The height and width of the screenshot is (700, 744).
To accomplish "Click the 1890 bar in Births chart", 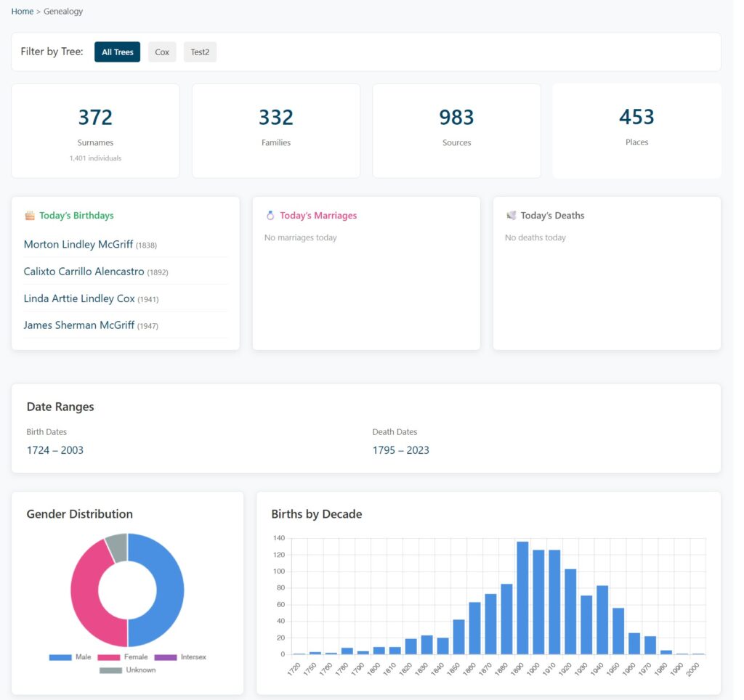I will [522, 598].
